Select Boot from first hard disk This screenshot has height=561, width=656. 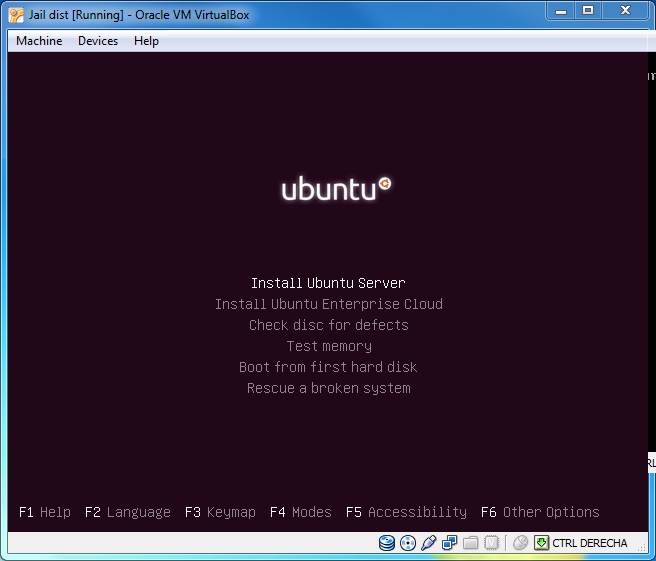click(328, 367)
